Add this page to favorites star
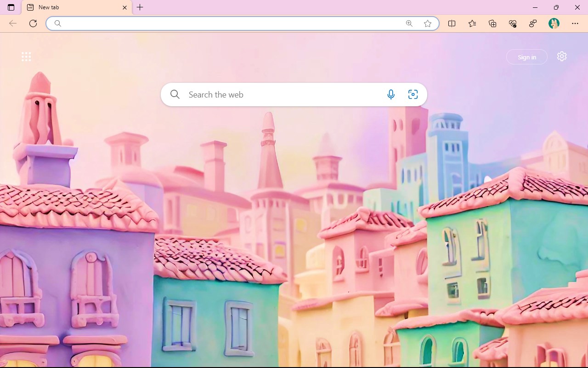This screenshot has height=368, width=588. click(x=428, y=23)
